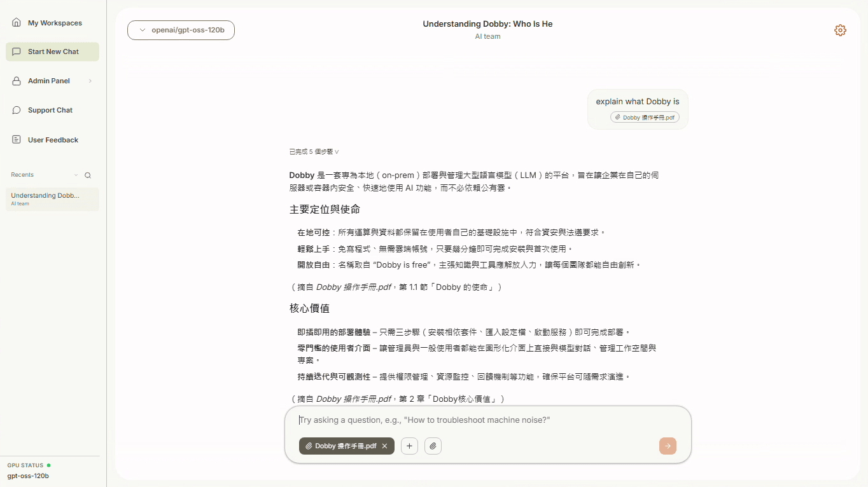Expand the Admin Panel submenu chevron

click(x=90, y=81)
